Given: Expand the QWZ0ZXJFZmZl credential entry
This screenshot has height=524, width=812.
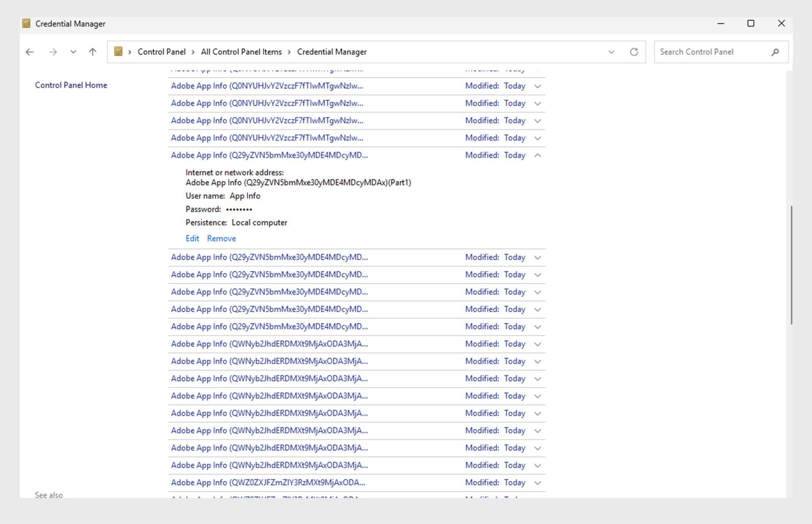Looking at the screenshot, I should 538,483.
